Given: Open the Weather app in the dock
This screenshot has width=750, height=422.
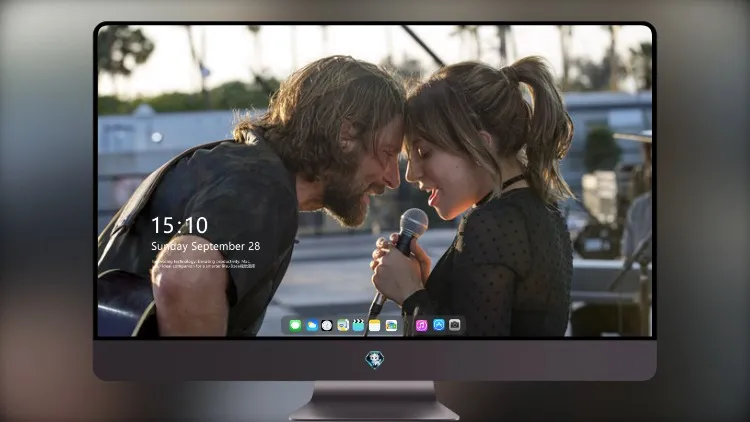Looking at the screenshot, I should pos(311,325).
